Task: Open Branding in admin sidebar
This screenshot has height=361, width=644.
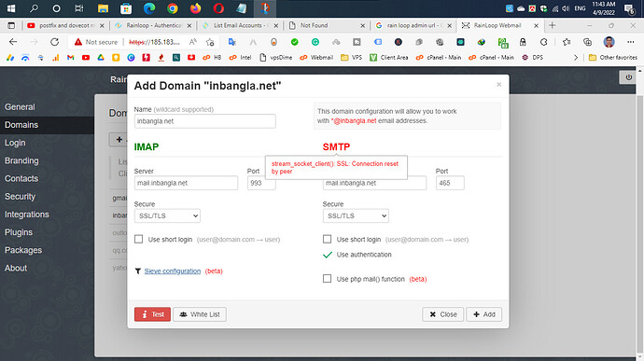Action: point(21,160)
